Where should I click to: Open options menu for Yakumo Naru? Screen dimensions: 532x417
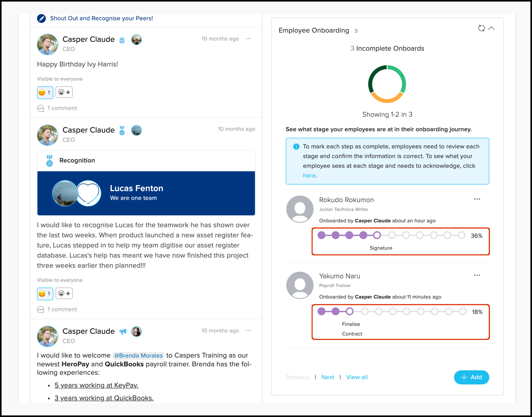click(477, 275)
